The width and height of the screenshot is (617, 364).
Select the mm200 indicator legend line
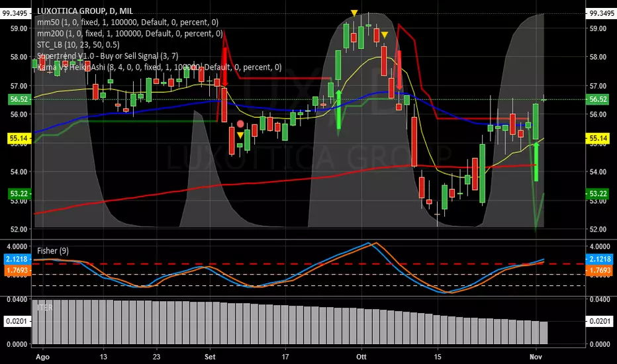coord(130,34)
